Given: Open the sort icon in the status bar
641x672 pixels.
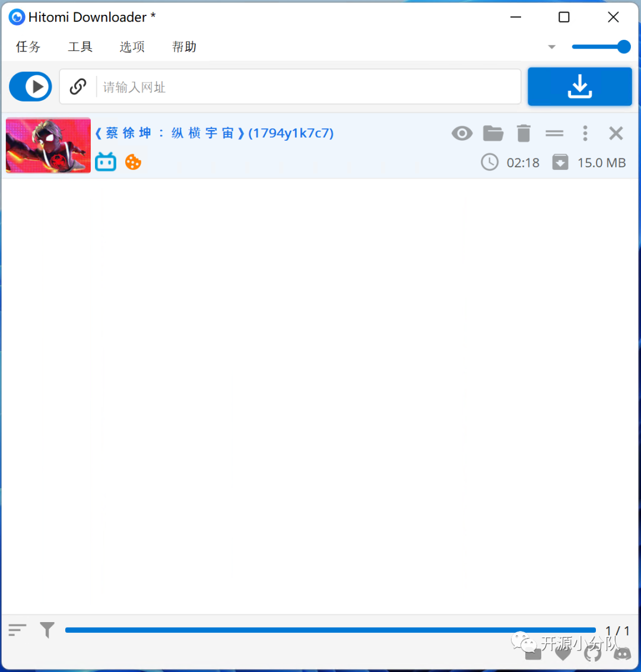Looking at the screenshot, I should tap(17, 630).
